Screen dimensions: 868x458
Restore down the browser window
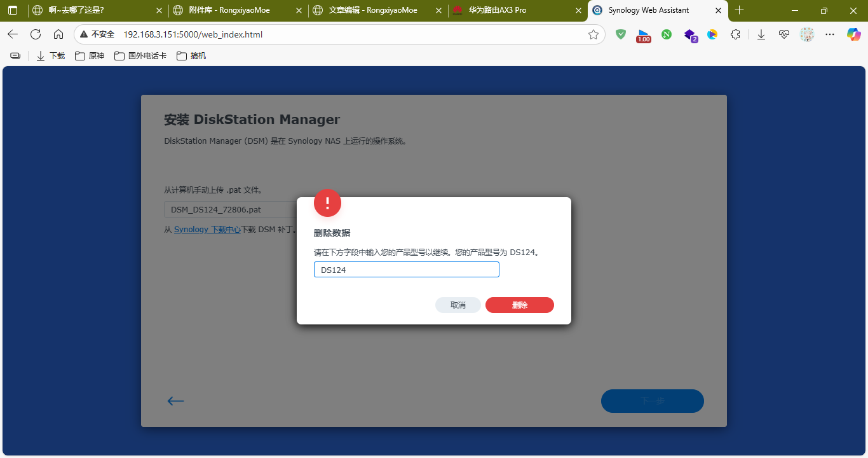(824, 10)
